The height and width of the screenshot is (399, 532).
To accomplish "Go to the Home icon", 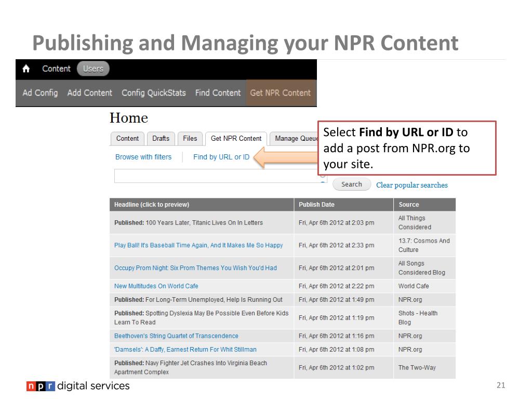I will point(26,69).
